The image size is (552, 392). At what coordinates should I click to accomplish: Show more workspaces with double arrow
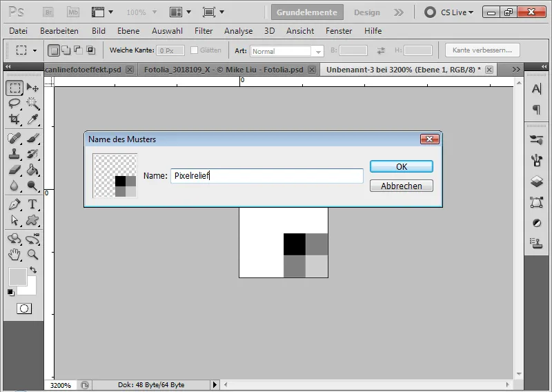(399, 12)
